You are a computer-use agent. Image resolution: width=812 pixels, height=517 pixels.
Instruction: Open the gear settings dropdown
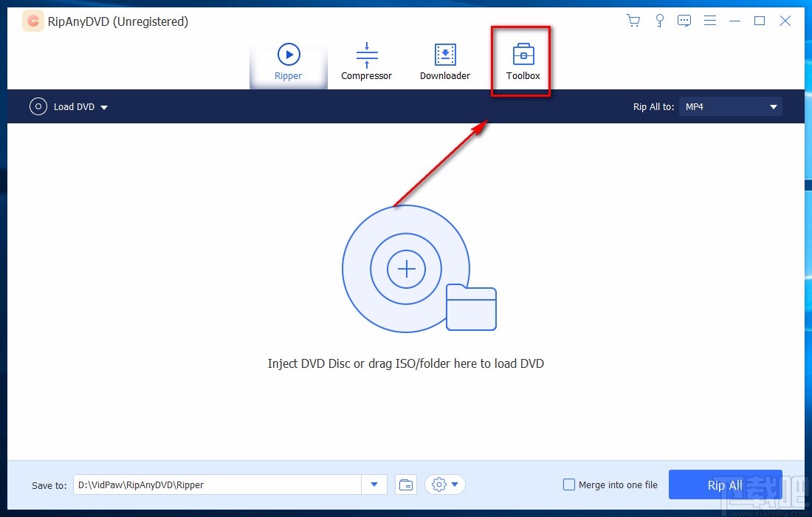445,485
